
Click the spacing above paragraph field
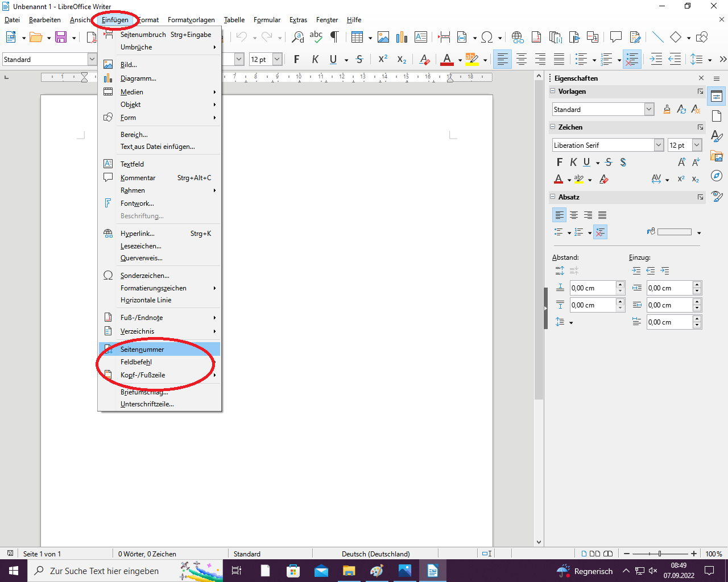tap(592, 288)
